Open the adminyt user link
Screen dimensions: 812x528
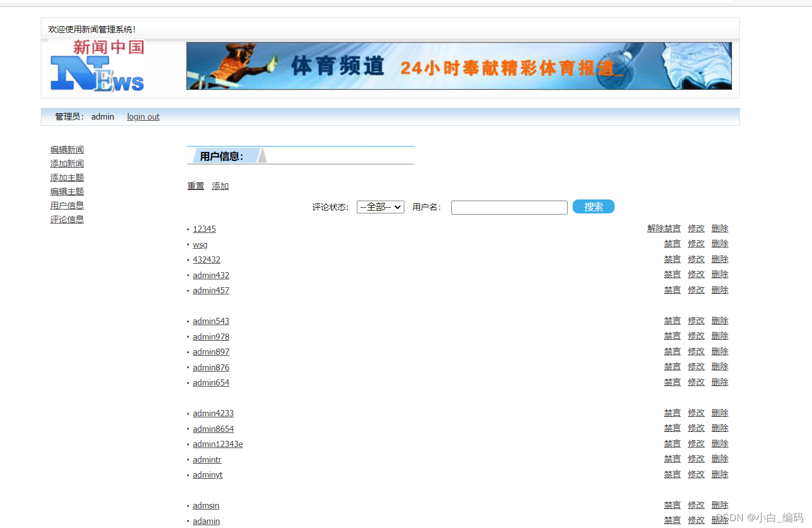207,474
